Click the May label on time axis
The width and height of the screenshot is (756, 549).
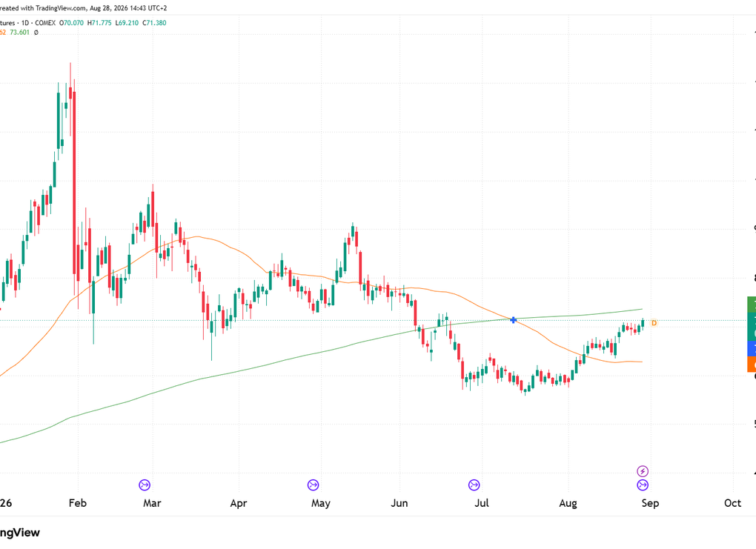click(321, 504)
